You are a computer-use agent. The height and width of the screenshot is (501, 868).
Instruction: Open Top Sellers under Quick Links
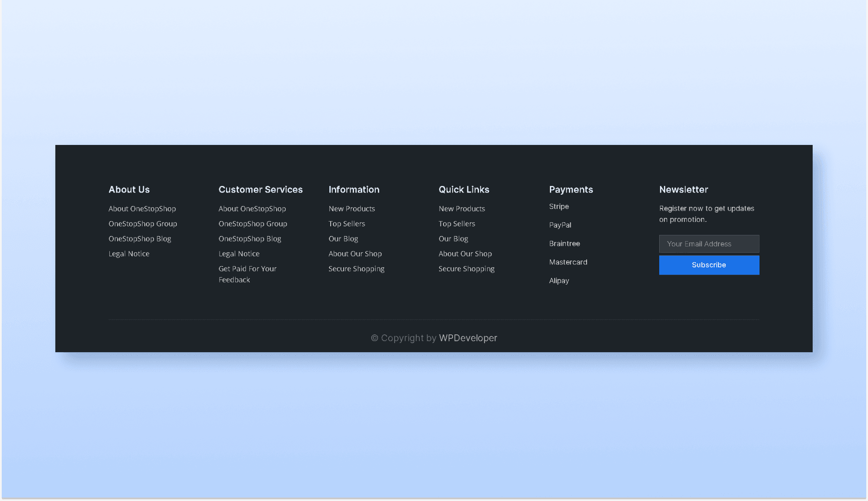pos(457,224)
